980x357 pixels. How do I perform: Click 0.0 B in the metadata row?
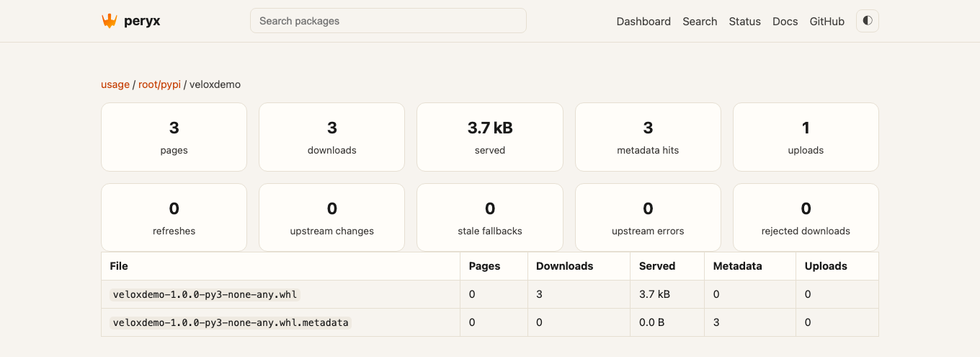coord(651,322)
